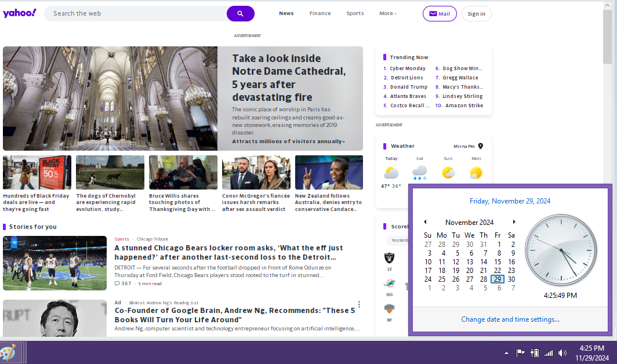The height and width of the screenshot is (364, 617).
Task: Open Chicago Bears locker room story headline
Action: (228, 253)
